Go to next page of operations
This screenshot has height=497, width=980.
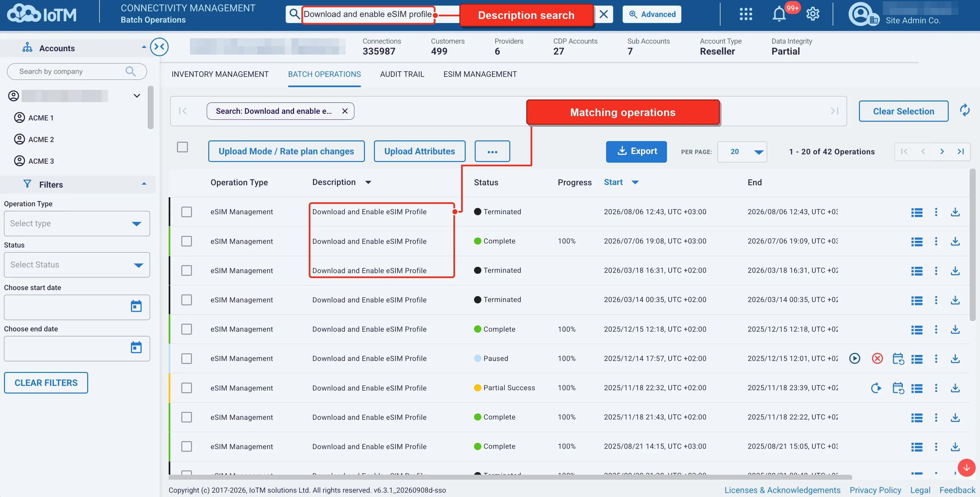pos(942,151)
